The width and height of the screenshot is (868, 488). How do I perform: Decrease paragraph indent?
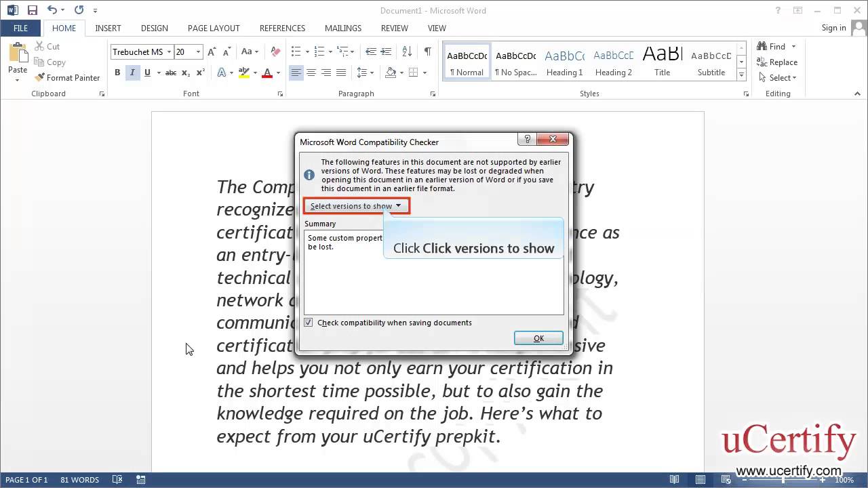click(x=371, y=52)
